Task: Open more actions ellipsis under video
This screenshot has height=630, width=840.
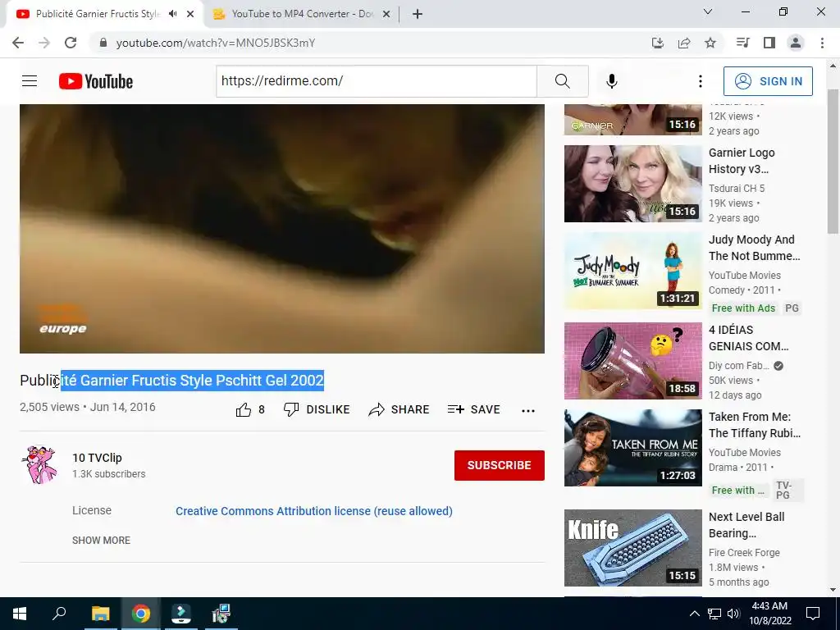Action: (x=528, y=410)
